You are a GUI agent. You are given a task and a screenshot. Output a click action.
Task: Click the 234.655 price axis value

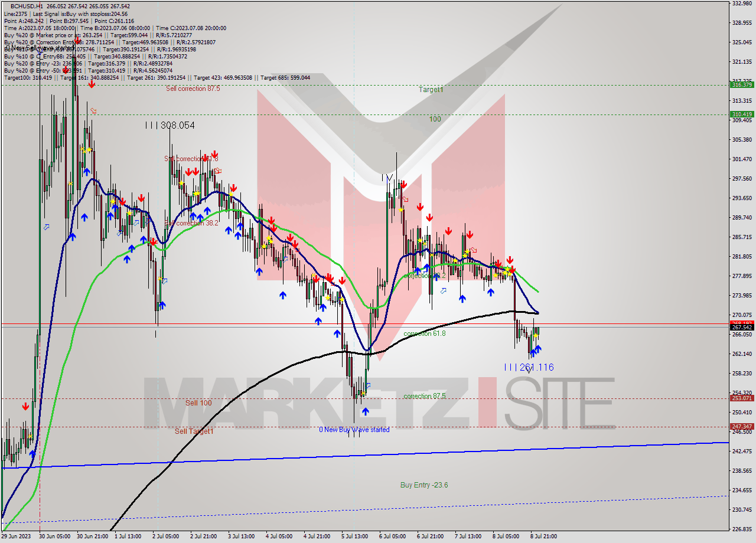point(742,490)
